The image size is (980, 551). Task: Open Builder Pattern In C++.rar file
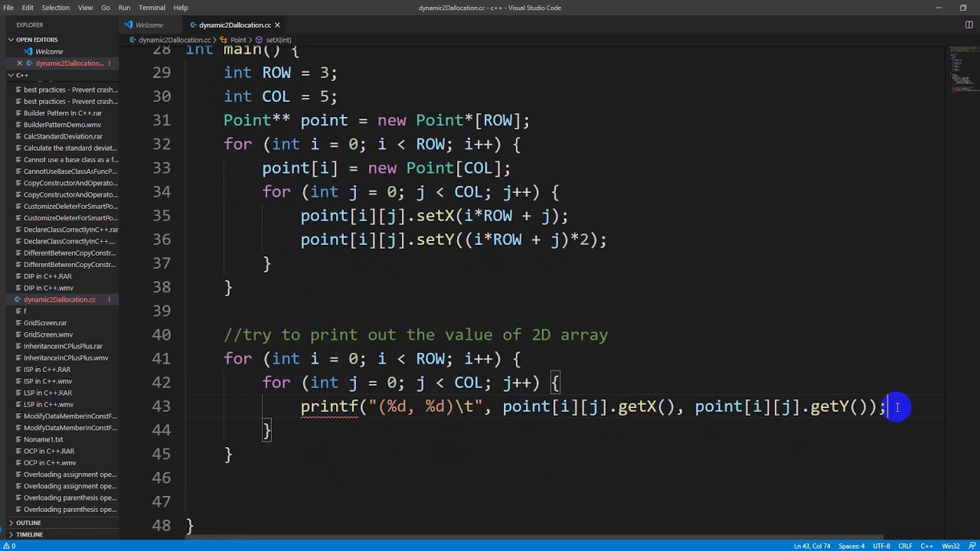pos(63,113)
